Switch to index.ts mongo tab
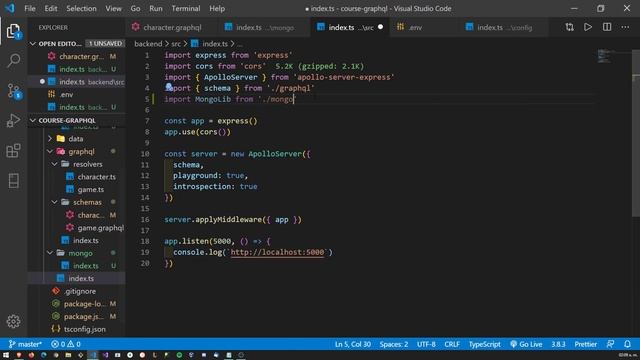 (264, 27)
